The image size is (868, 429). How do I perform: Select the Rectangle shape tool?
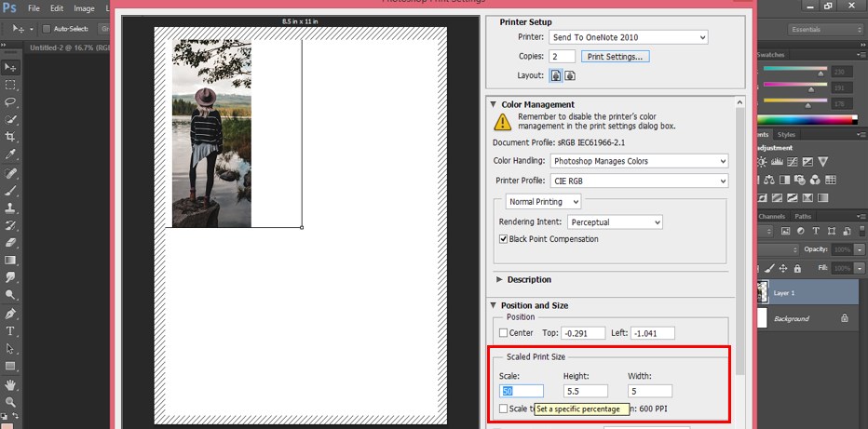[x=10, y=366]
